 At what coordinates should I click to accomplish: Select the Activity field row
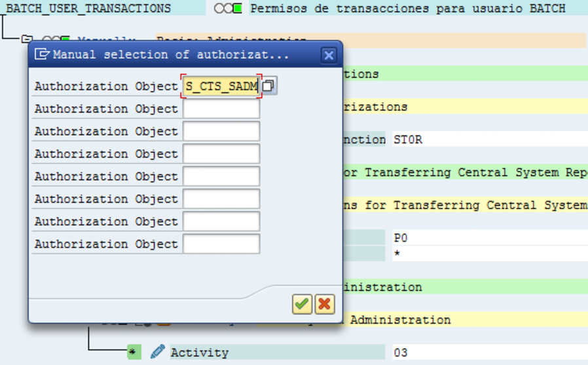[x=278, y=353]
